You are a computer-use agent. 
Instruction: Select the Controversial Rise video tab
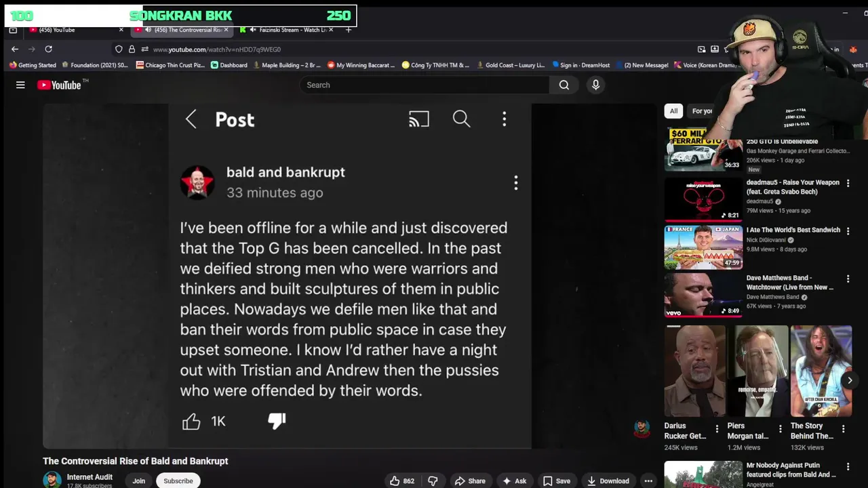(182, 30)
